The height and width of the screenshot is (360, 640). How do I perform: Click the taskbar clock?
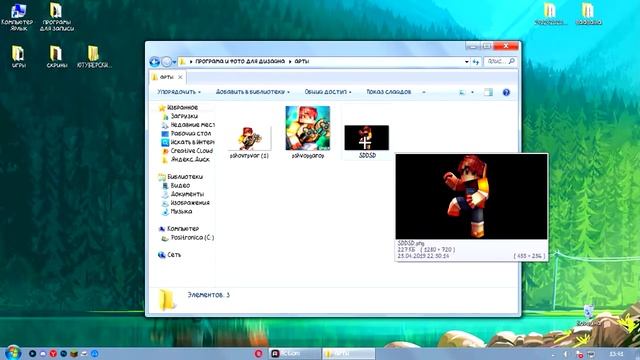click(616, 353)
